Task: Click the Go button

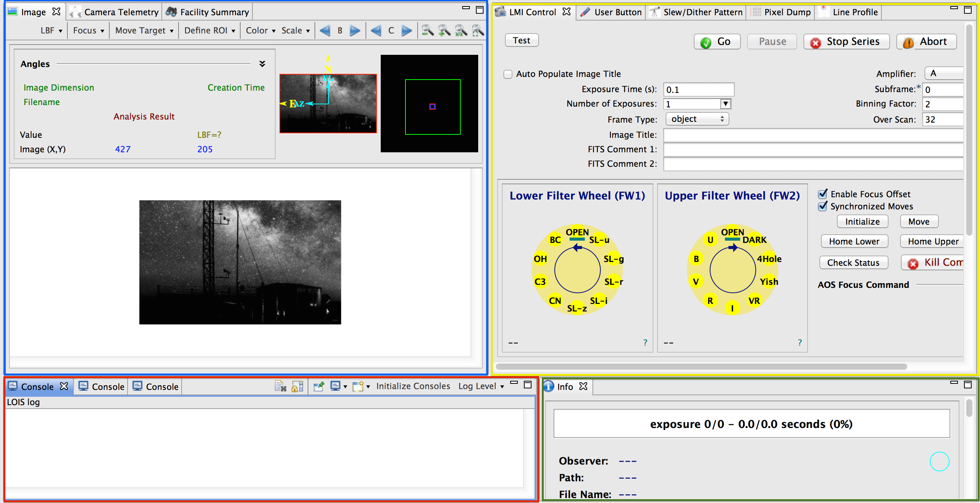Action: click(717, 42)
